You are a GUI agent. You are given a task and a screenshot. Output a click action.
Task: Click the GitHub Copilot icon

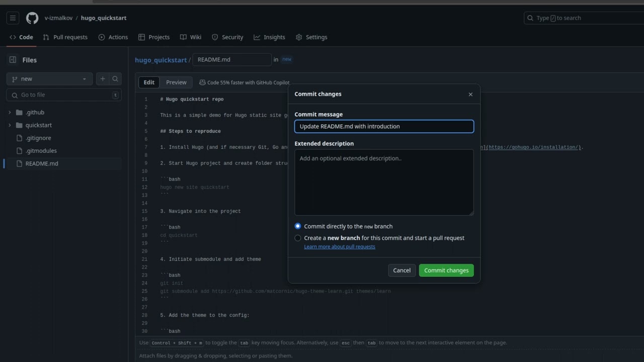(x=202, y=82)
